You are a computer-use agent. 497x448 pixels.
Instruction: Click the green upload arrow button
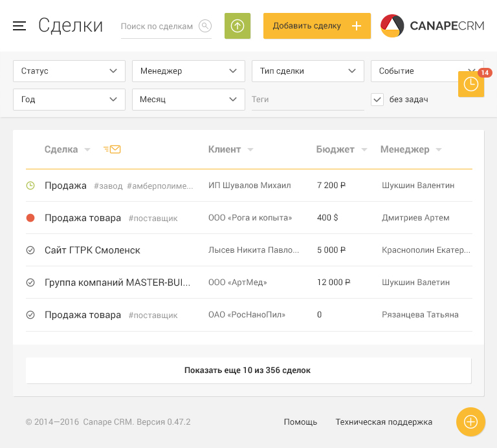237,26
